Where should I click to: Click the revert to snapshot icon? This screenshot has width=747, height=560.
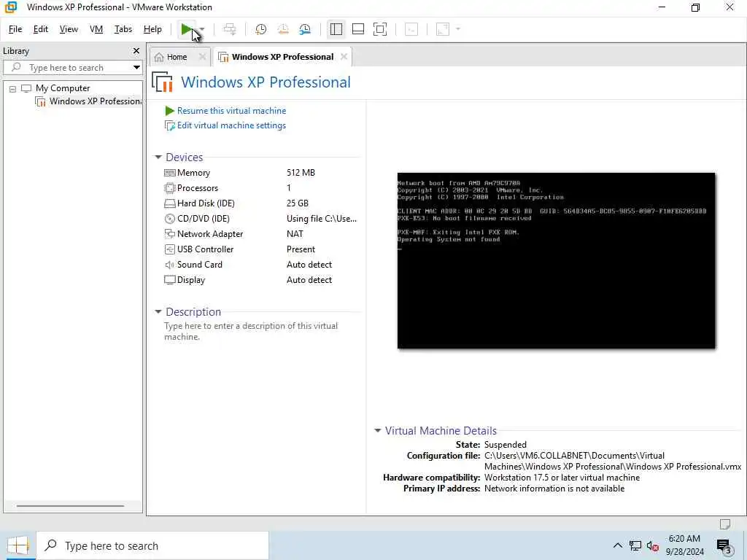pyautogui.click(x=283, y=29)
